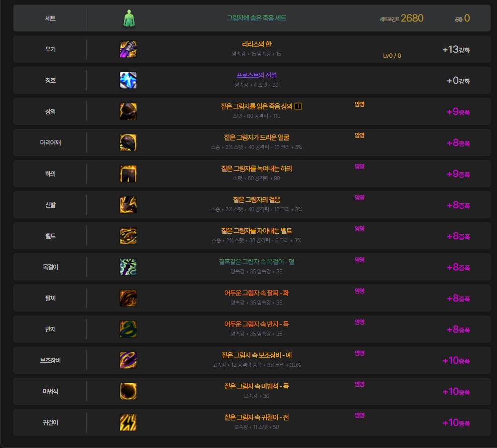The height and width of the screenshot is (448, 497).
Task: Click the green set silhouette icon
Action: [129, 19]
